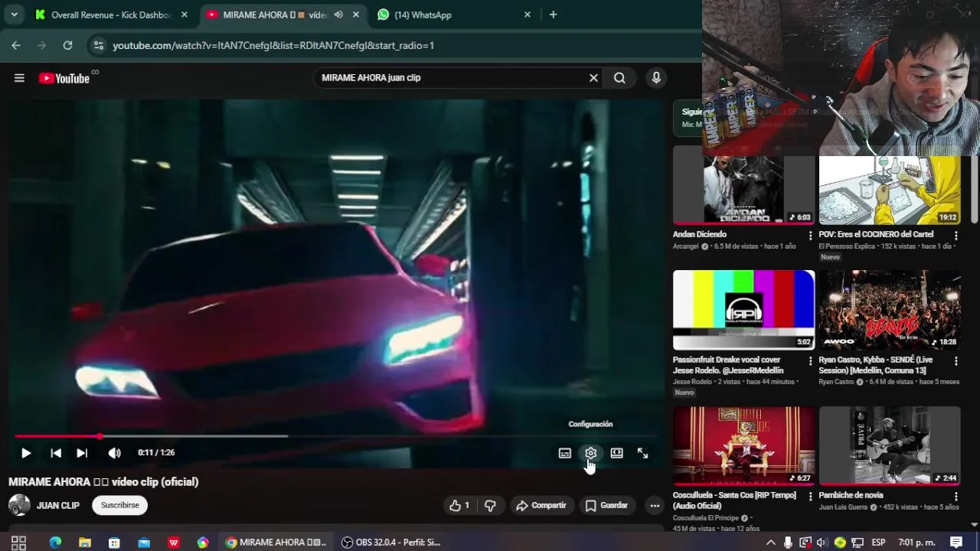Click the YouTube URL in address bar
Viewport: 980px width, 551px height.
(273, 45)
